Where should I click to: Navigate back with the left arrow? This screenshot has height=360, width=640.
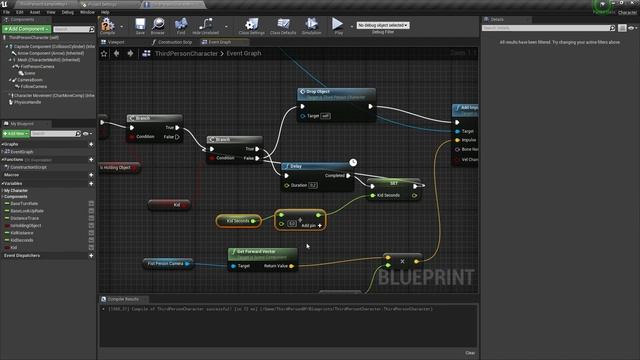[117, 53]
